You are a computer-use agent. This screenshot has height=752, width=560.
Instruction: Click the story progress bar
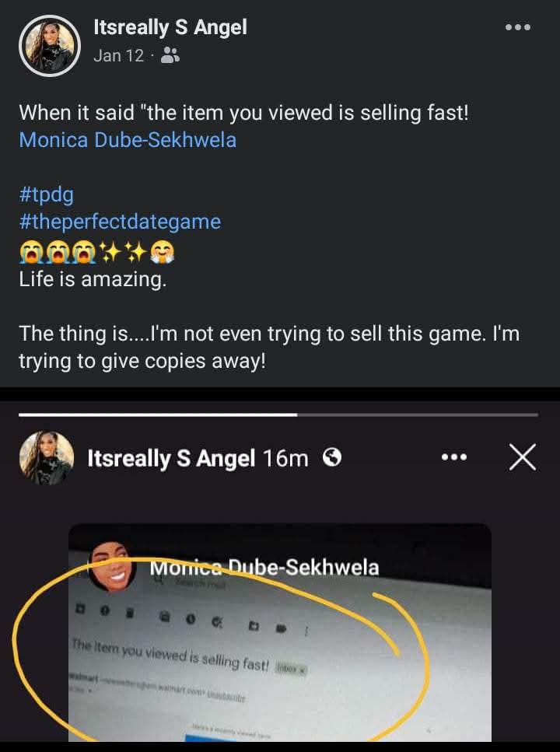(278, 414)
